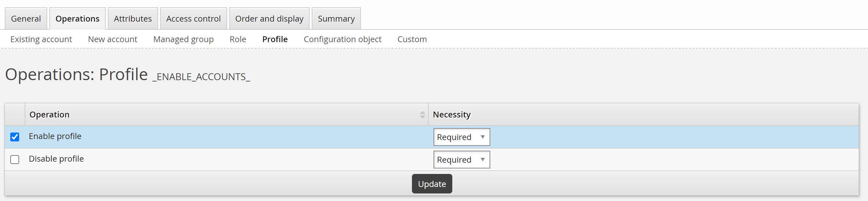Navigate to New account operations
This screenshot has height=201, width=868.
pos(113,39)
